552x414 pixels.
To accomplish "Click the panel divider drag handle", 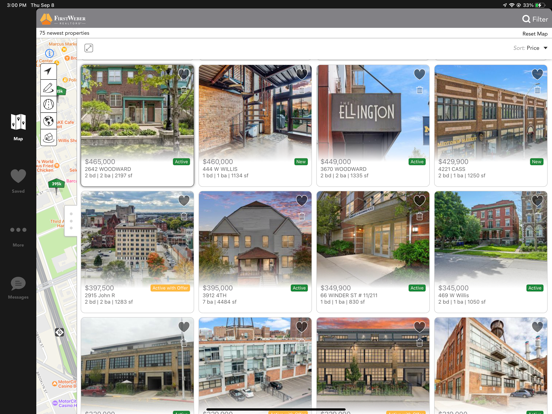I will coord(71,221).
